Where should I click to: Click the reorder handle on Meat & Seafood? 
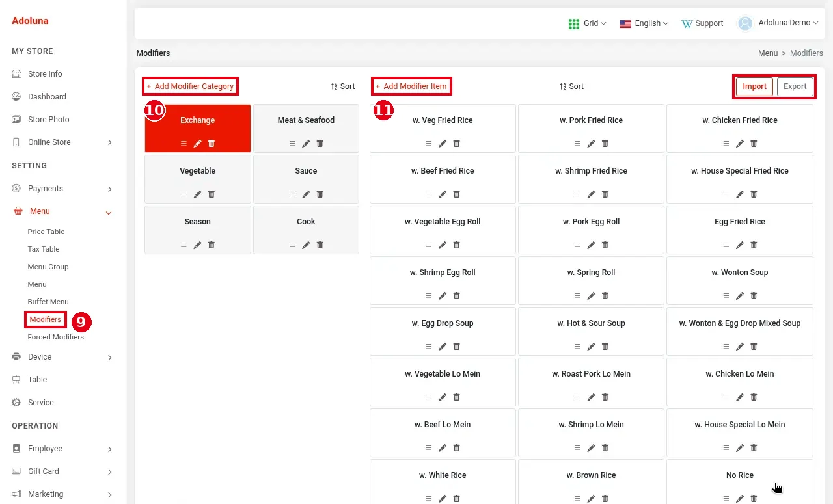tap(292, 143)
